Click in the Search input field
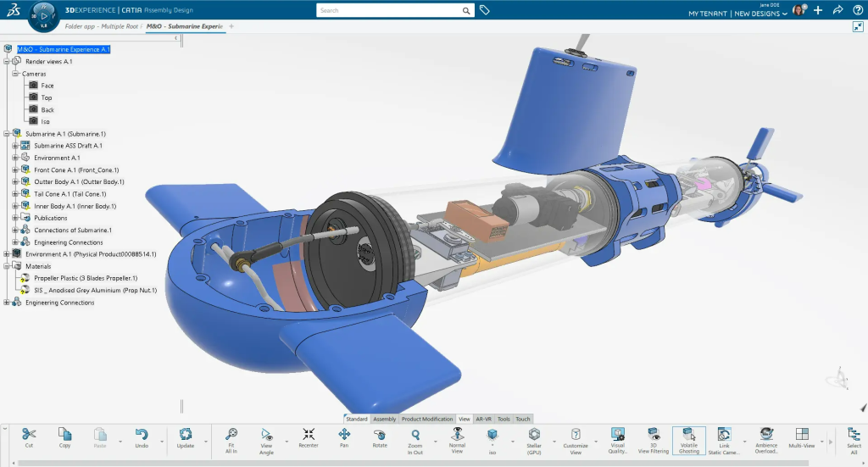Screen dimensions: 868x467 point(390,10)
